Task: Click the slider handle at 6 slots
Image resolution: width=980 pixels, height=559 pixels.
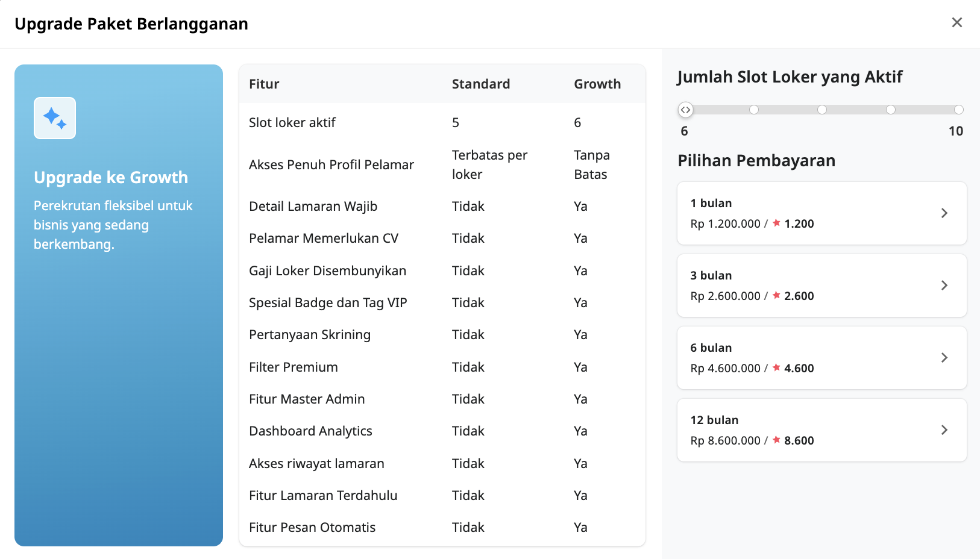Action: pyautogui.click(x=685, y=110)
